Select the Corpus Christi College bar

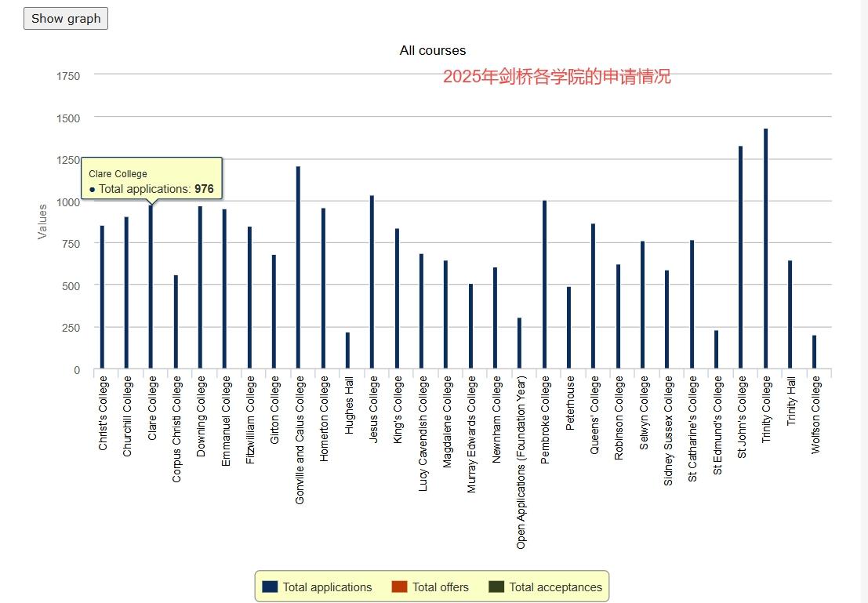(x=176, y=321)
